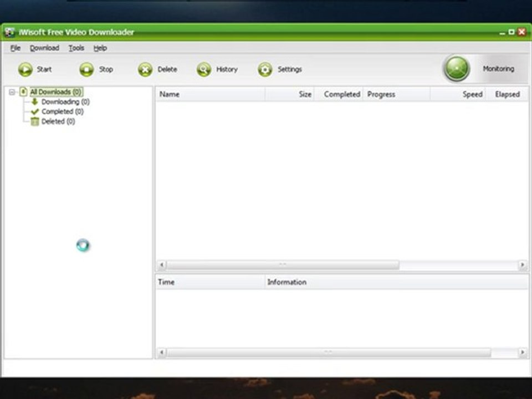Close the iWisoft Free Video Downloader window

pyautogui.click(x=522, y=32)
